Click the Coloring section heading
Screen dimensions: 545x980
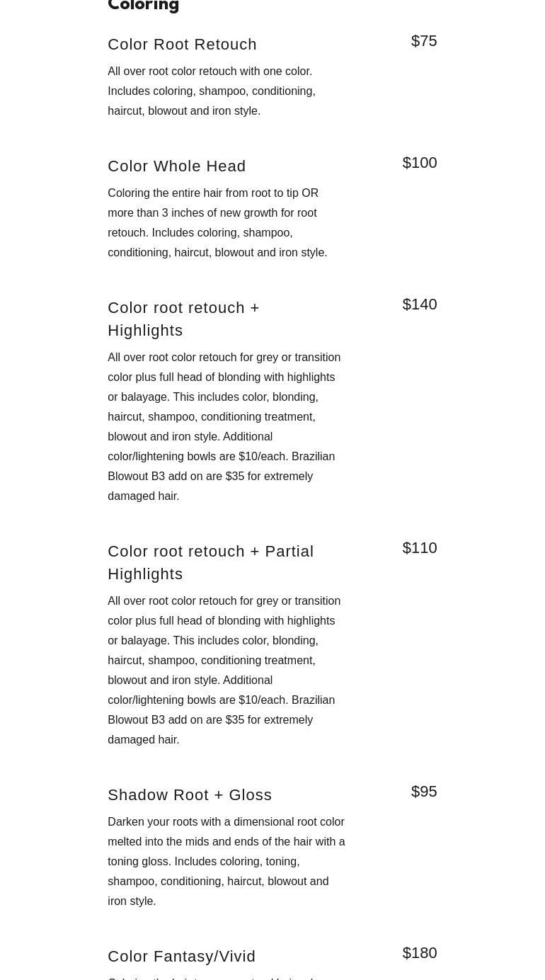tap(144, 6)
